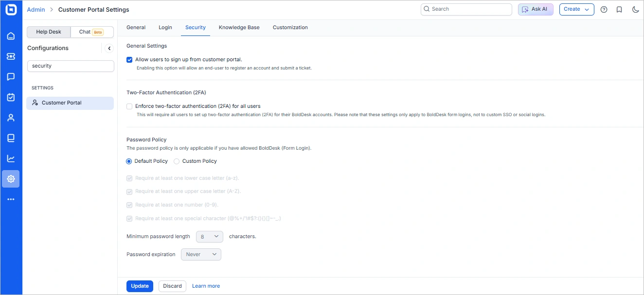The height and width of the screenshot is (295, 644).
Task: Select Custom Policy radio button
Action: [177, 161]
